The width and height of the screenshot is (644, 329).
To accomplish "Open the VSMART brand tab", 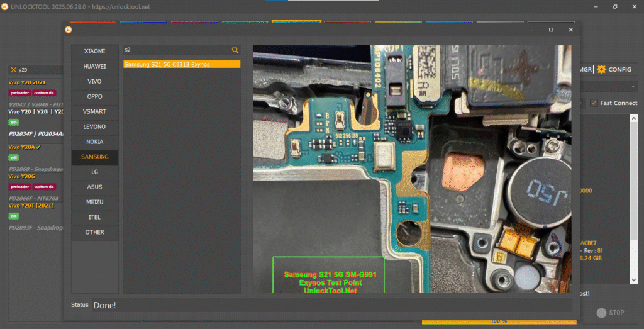I will (95, 111).
